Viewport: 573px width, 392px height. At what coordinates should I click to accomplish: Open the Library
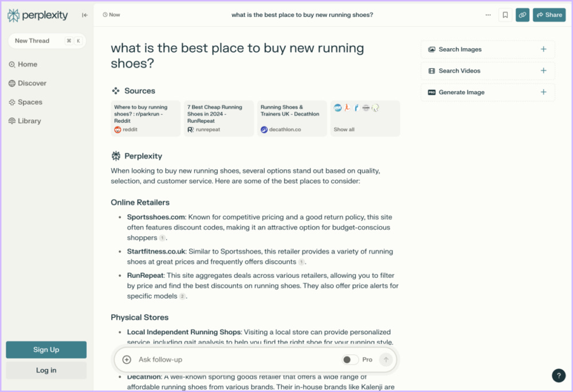[x=25, y=121]
